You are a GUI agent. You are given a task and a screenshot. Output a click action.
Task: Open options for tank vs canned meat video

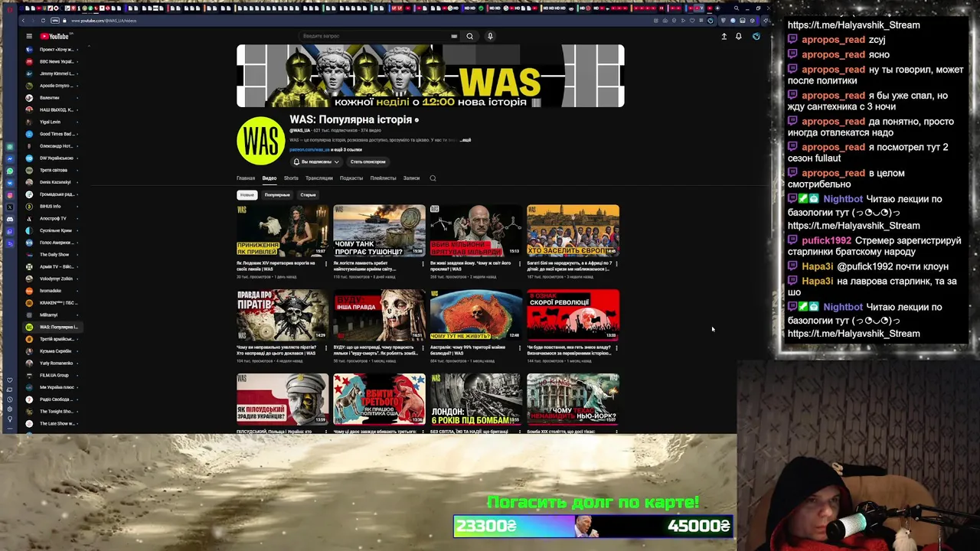(x=423, y=264)
